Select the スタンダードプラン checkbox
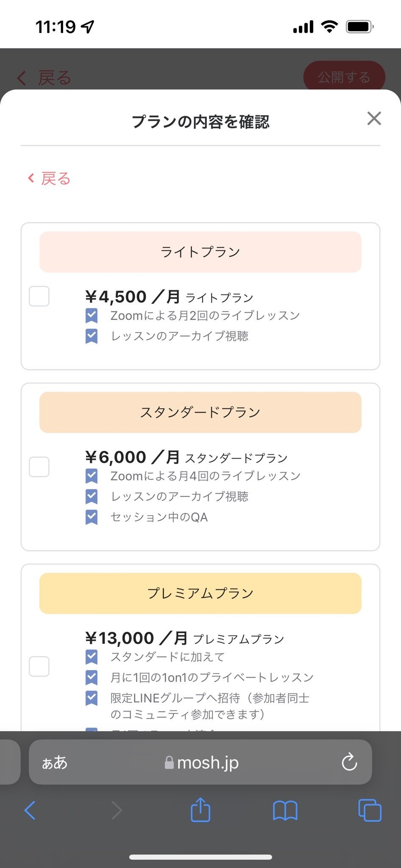 point(39,467)
